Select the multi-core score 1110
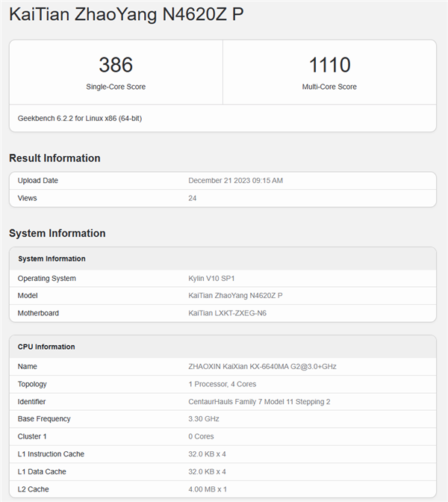Viewport: 448px width, 502px height. [329, 66]
